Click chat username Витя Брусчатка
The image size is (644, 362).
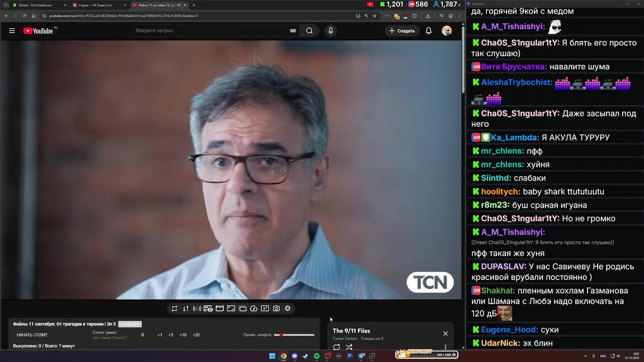click(x=514, y=67)
